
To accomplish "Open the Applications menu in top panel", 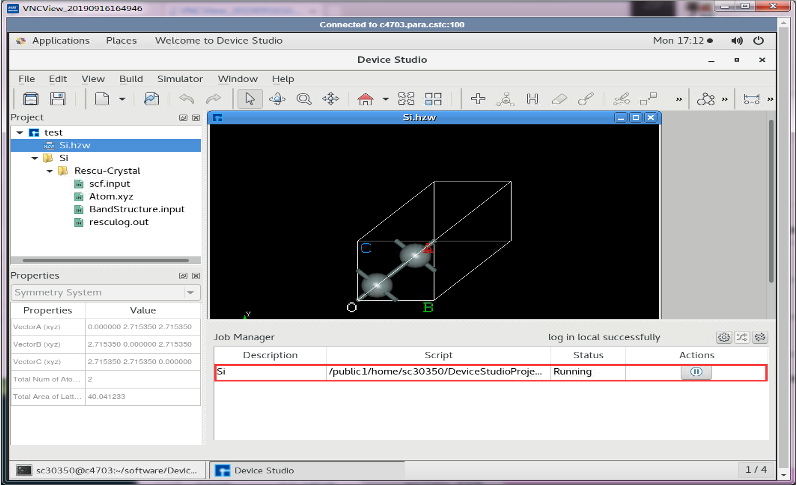I will (60, 41).
